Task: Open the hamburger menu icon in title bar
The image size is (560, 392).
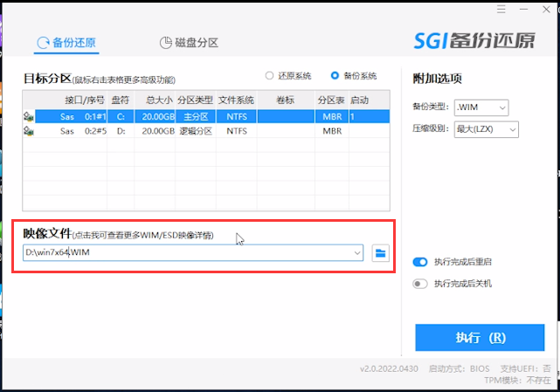Action: pyautogui.click(x=501, y=10)
